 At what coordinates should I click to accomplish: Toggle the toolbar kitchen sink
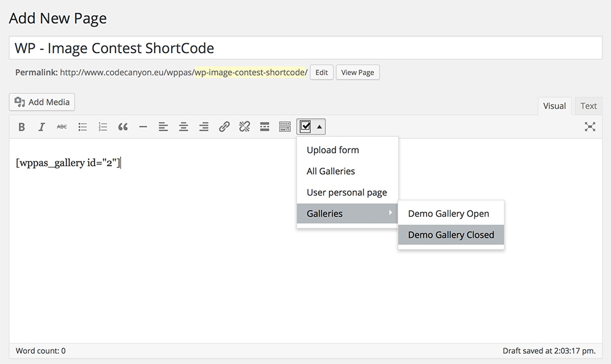click(x=285, y=127)
